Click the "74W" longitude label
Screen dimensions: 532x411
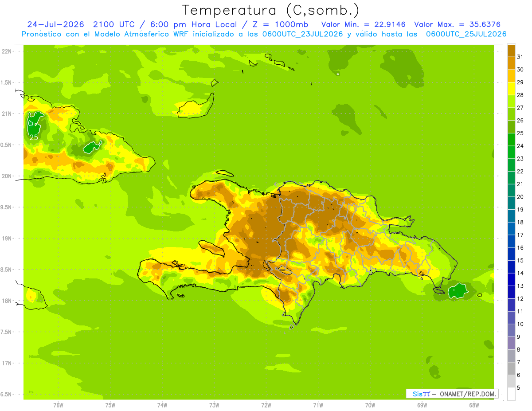point(162,405)
